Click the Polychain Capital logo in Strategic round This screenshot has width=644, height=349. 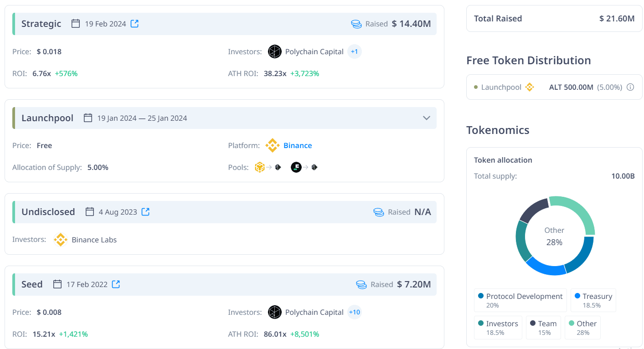[275, 51]
